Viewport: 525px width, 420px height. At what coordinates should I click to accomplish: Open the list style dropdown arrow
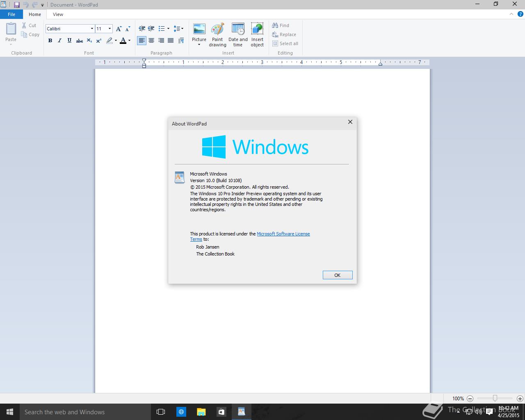tap(168, 29)
